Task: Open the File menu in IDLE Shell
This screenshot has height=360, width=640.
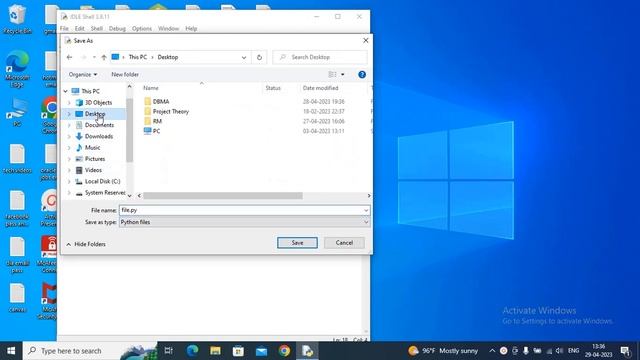Action: pyautogui.click(x=64, y=29)
